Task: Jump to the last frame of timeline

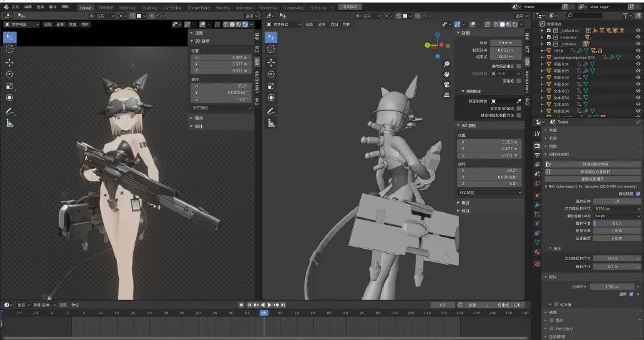Action: [283, 305]
